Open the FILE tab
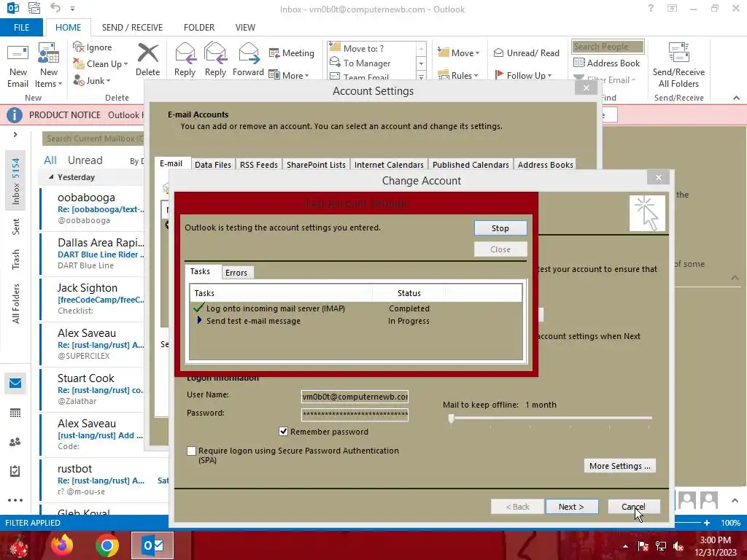Screen dimensions: 747x560 tap(21, 27)
